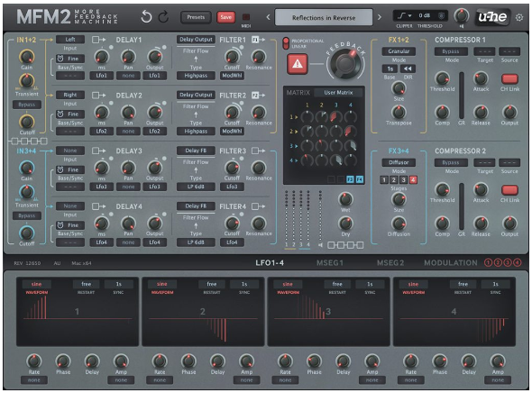
Task: Click the large Feedback knob
Action: (345, 63)
